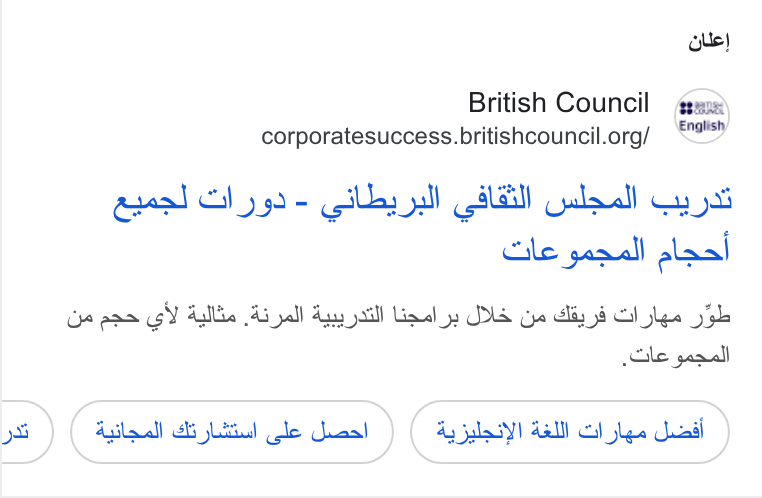
Task: Open the British Council advertiser name
Action: pos(558,103)
